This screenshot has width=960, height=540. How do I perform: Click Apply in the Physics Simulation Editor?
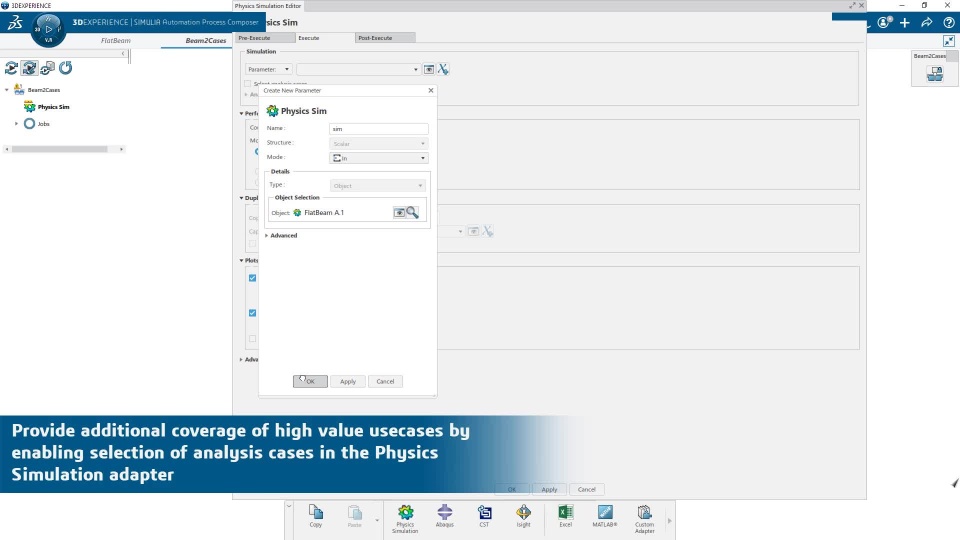pos(549,489)
